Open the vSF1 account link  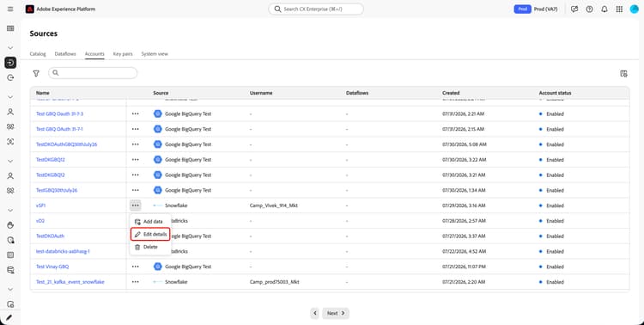click(40, 205)
